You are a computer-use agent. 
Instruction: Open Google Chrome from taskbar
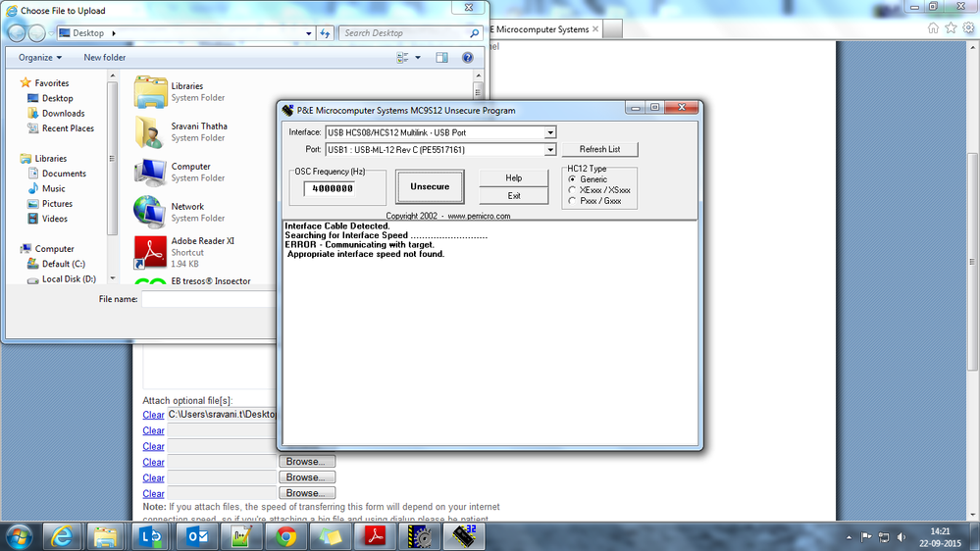click(285, 536)
